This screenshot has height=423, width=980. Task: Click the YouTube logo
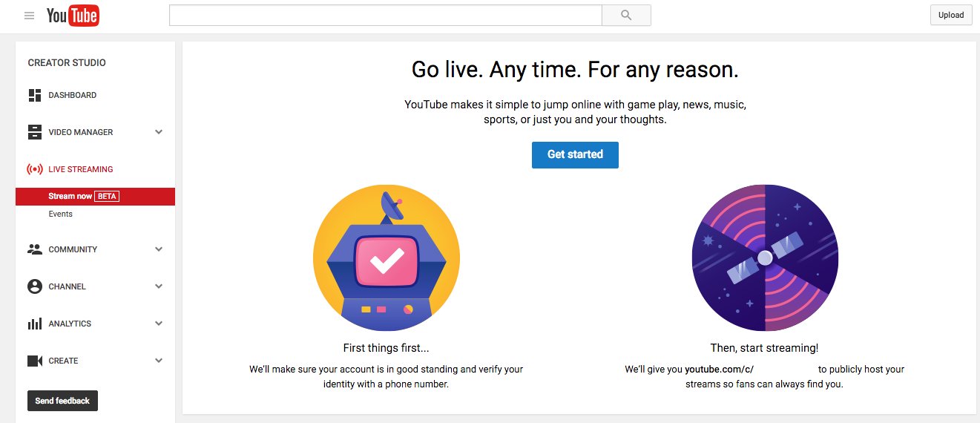pyautogui.click(x=73, y=16)
